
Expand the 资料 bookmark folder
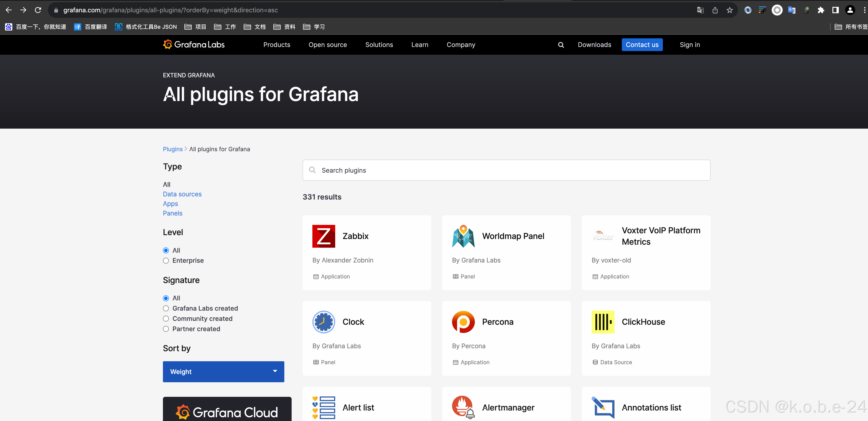284,27
